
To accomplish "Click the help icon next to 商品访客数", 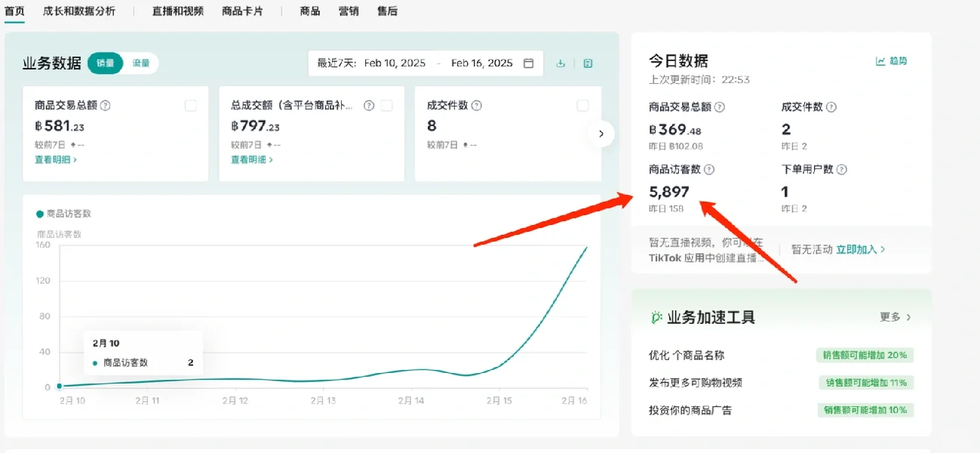I will click(x=709, y=169).
